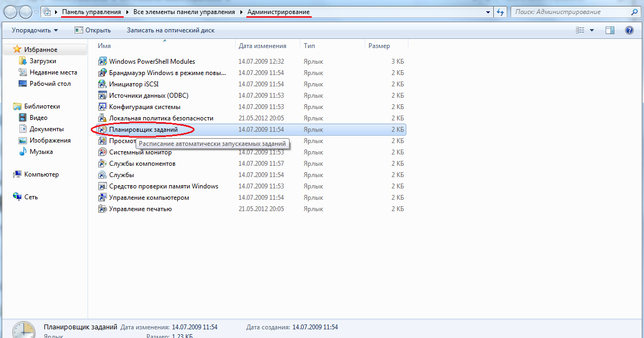The image size is (644, 338).
Task: Click Записать на оптический диск
Action: [x=170, y=30]
